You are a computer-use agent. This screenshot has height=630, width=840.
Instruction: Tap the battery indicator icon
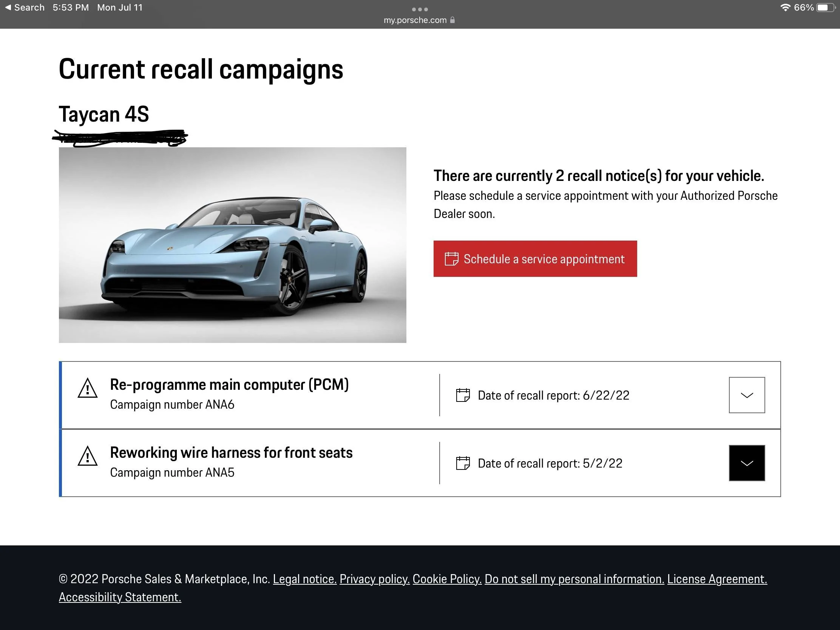(826, 8)
